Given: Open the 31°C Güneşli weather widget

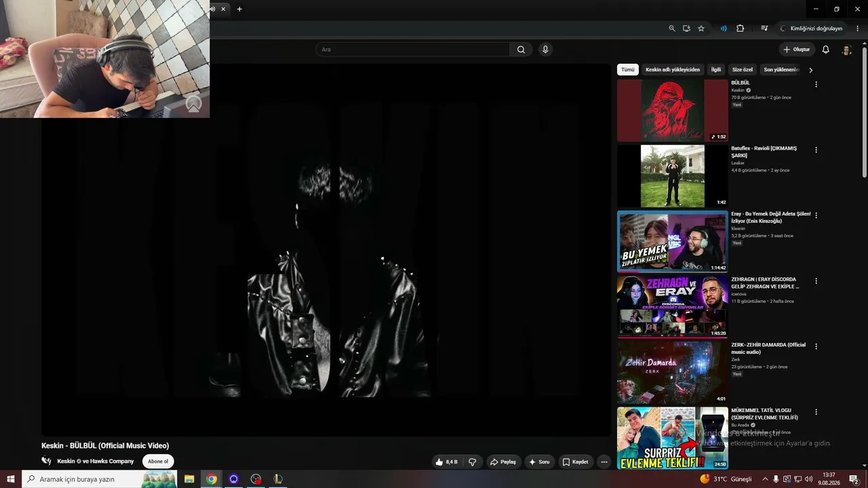Looking at the screenshot, I should pyautogui.click(x=726, y=479).
